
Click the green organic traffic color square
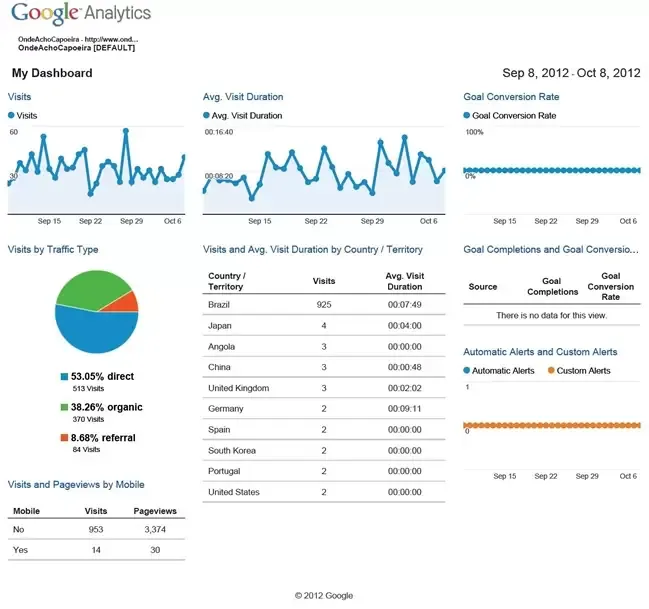[x=64, y=408]
